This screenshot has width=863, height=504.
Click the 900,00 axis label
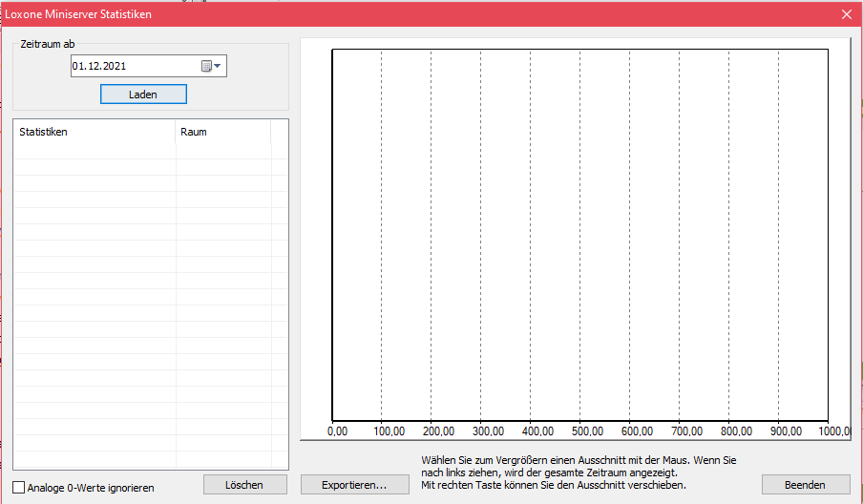(x=786, y=431)
